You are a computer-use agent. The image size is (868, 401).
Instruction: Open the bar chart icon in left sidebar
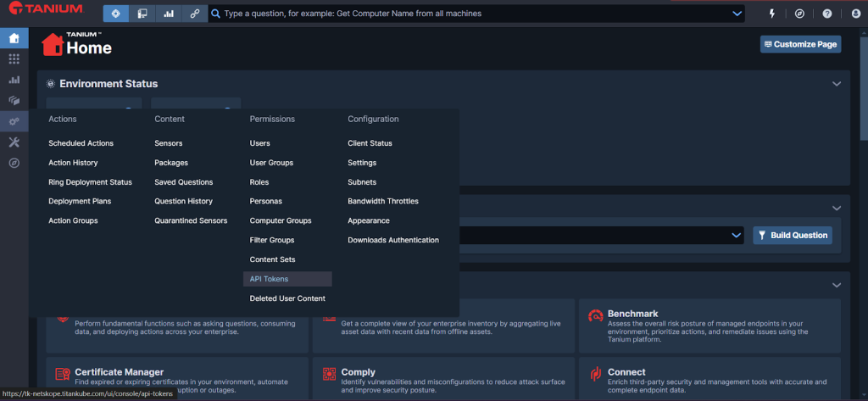[14, 80]
